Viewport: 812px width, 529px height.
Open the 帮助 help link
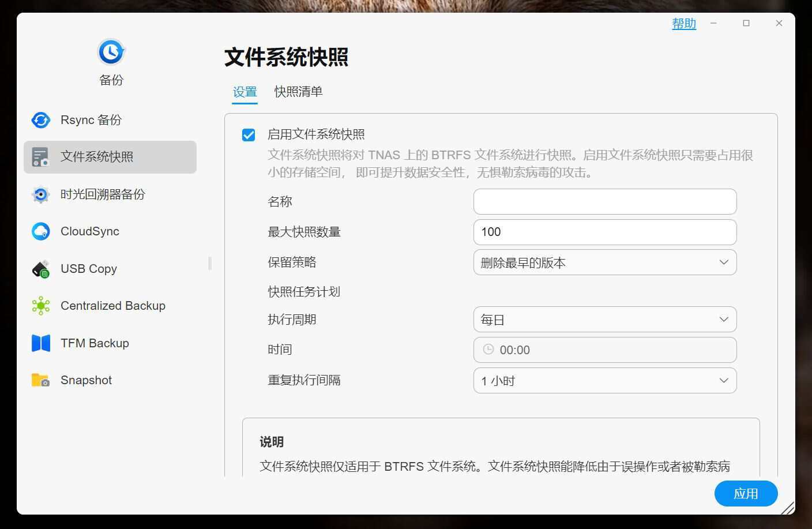point(684,24)
